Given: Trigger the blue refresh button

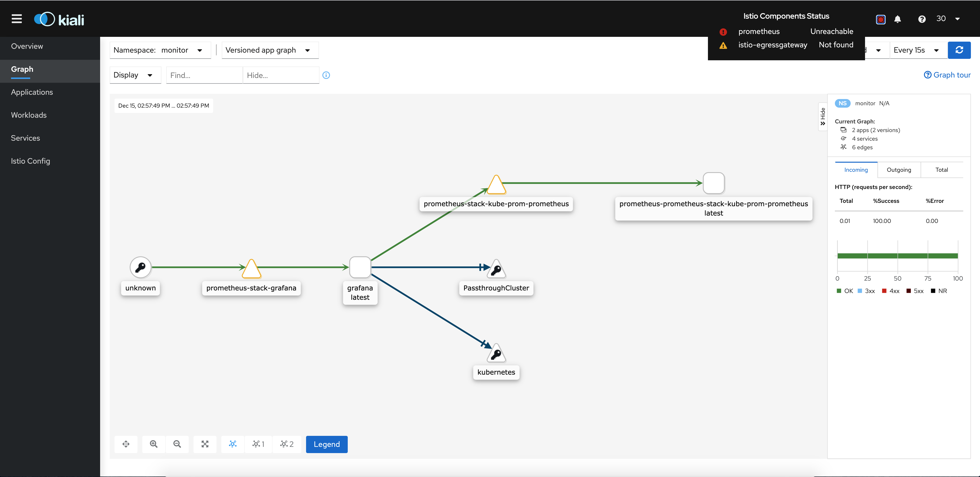Looking at the screenshot, I should click(x=959, y=50).
